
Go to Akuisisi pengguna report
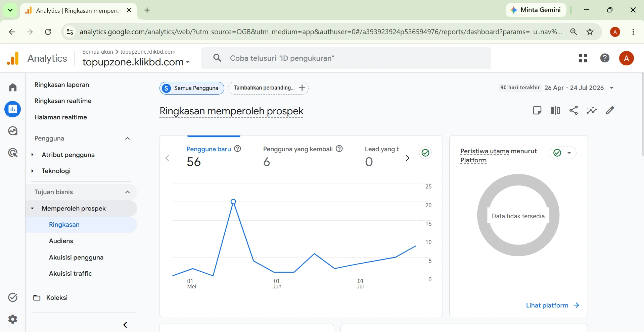(76, 257)
